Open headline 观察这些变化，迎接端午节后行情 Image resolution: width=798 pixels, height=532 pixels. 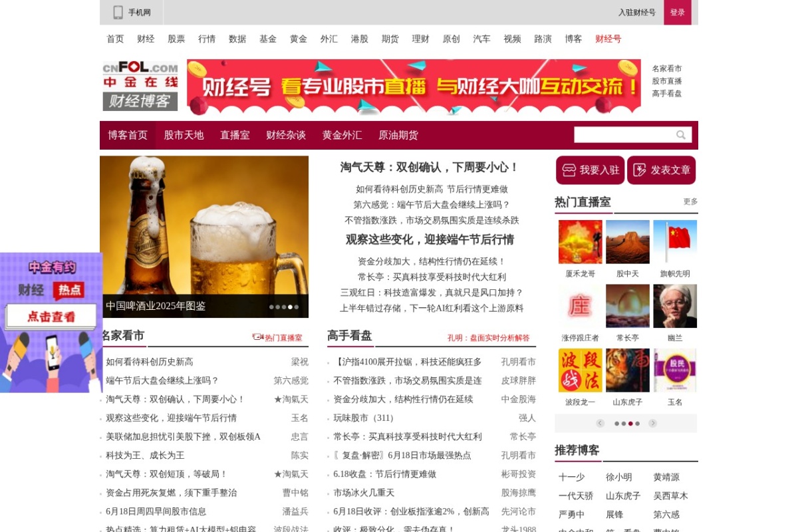click(x=430, y=239)
